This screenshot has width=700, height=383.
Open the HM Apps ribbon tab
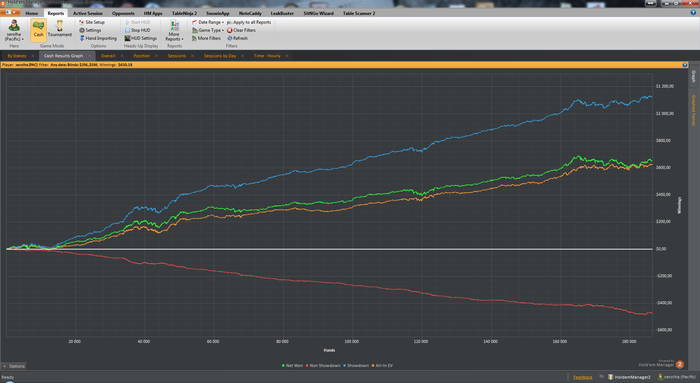[153, 13]
